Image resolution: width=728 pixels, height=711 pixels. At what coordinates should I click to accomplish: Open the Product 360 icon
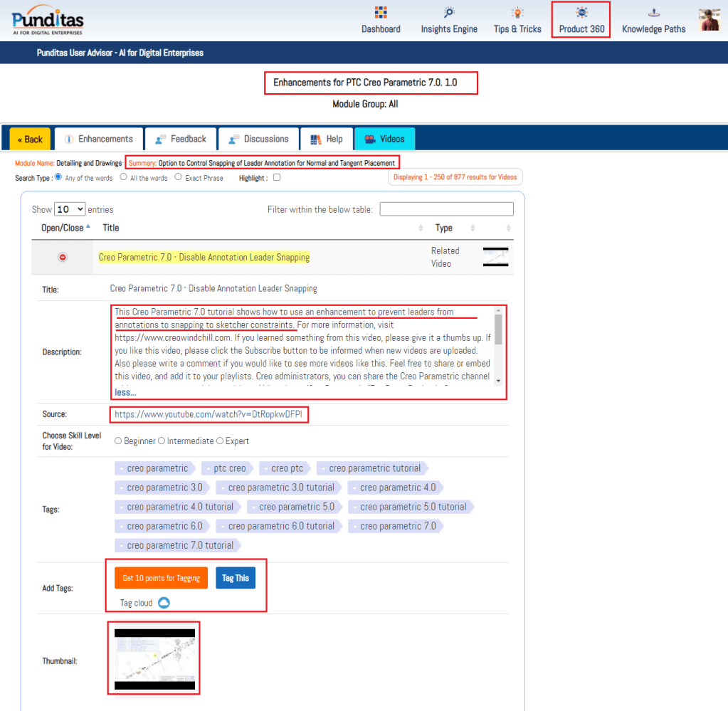click(581, 13)
